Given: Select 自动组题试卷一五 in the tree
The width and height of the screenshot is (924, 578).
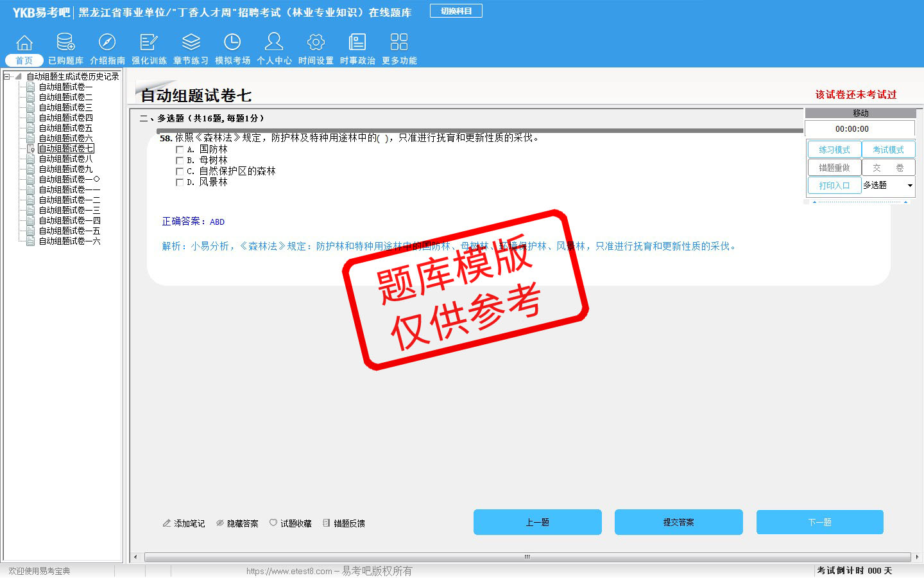Looking at the screenshot, I should click(x=69, y=231).
